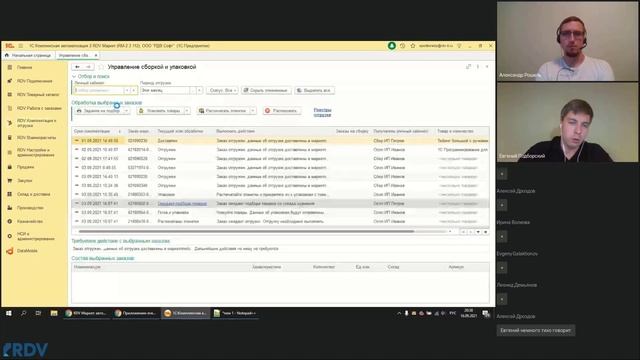Open the Повторы отгрузки link
The height and width of the screenshot is (360, 640).
pos(322,113)
